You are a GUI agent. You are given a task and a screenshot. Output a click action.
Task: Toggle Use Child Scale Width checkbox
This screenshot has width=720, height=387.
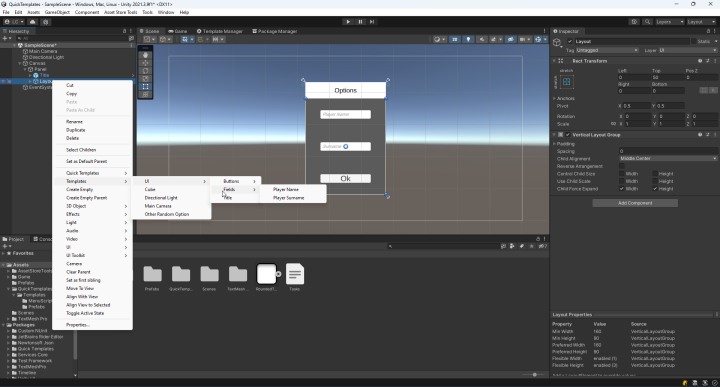(x=622, y=181)
